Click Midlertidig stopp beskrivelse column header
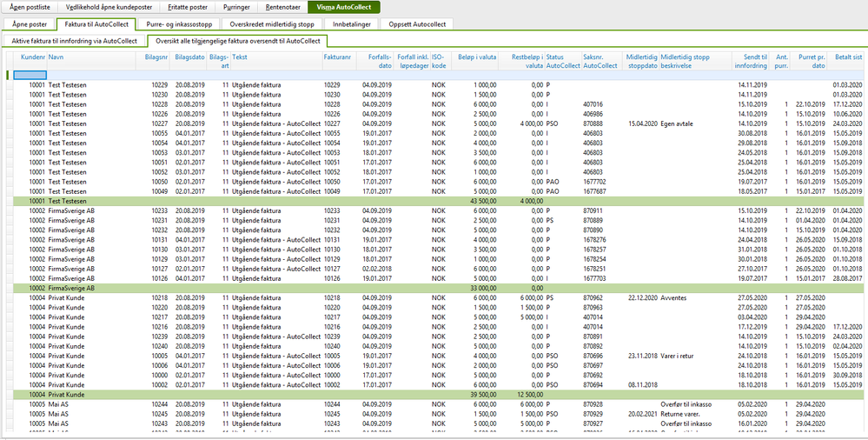This screenshot has height=440, width=868. (695, 61)
